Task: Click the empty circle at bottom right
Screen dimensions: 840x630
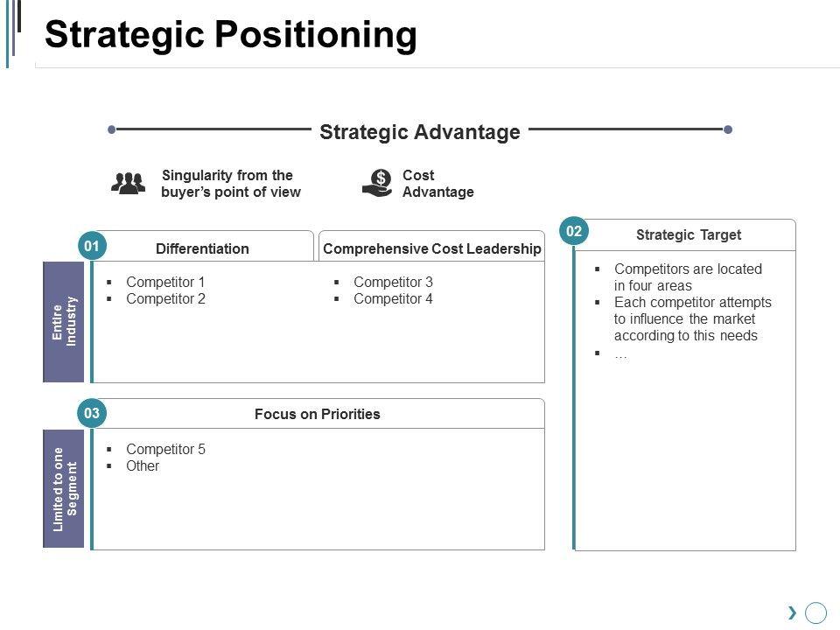Action: click(x=815, y=612)
